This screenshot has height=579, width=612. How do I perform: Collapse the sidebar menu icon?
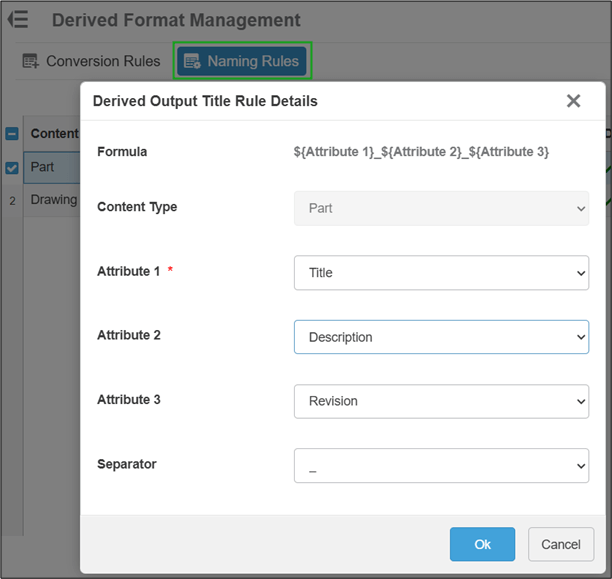tap(18, 19)
